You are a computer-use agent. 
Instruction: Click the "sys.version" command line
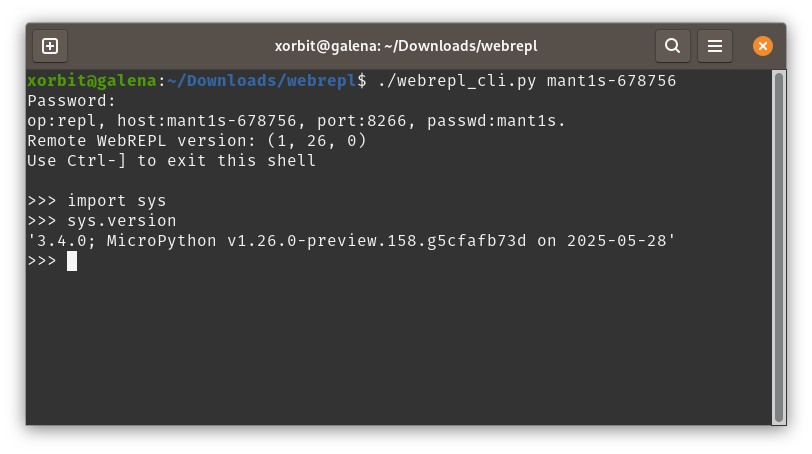pos(122,221)
